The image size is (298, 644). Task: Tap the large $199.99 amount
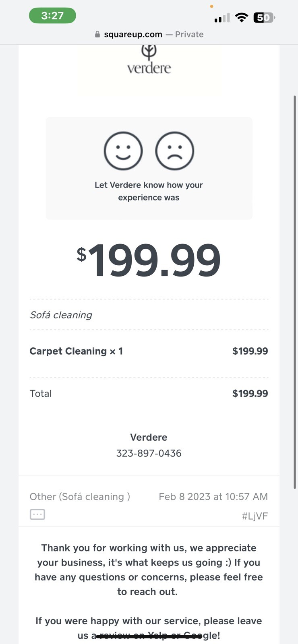tap(149, 261)
